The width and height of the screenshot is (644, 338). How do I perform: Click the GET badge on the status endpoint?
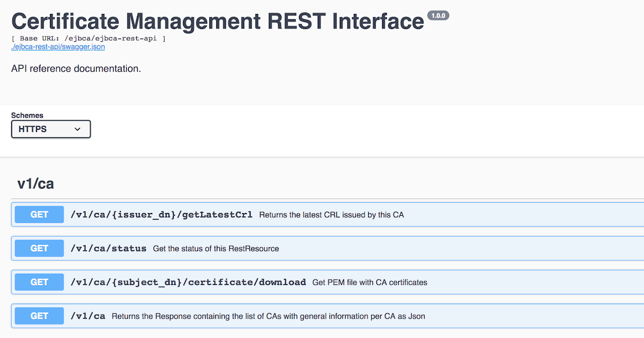point(38,248)
